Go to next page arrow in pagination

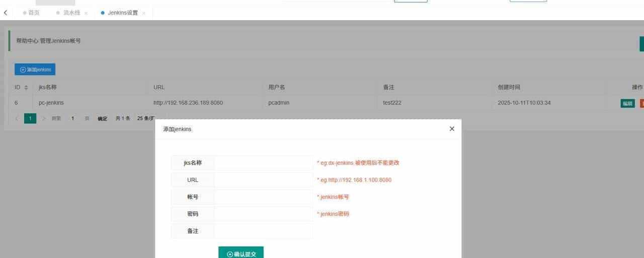[x=44, y=118]
